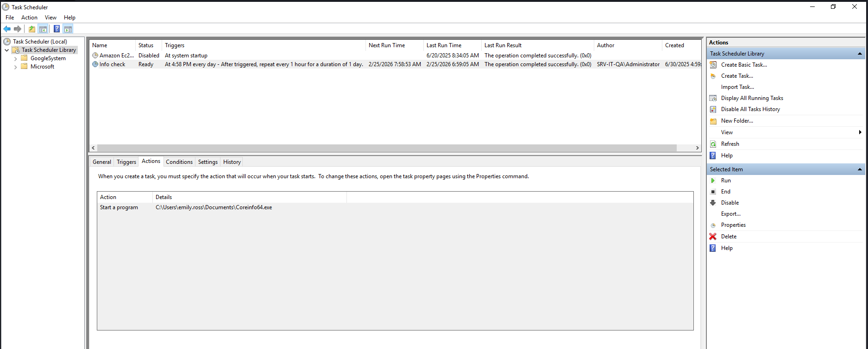This screenshot has width=868, height=349.
Task: Open the Help menu in menu bar
Action: tap(69, 18)
